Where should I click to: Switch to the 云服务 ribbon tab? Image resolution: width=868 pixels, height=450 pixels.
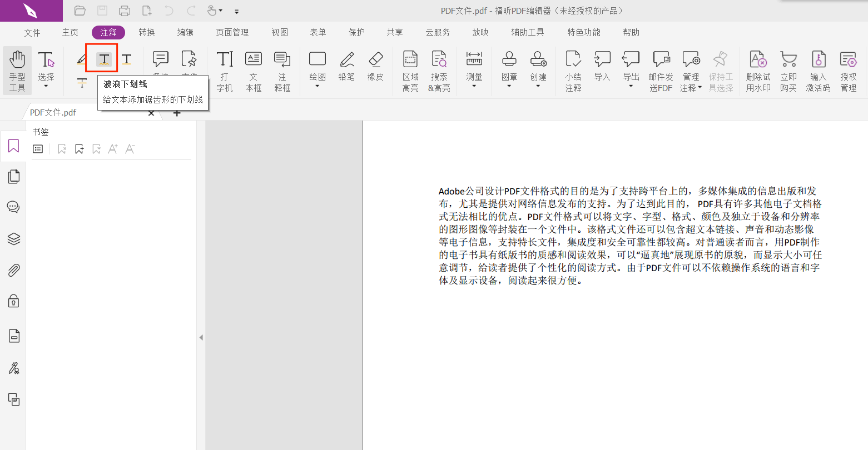tap(438, 33)
